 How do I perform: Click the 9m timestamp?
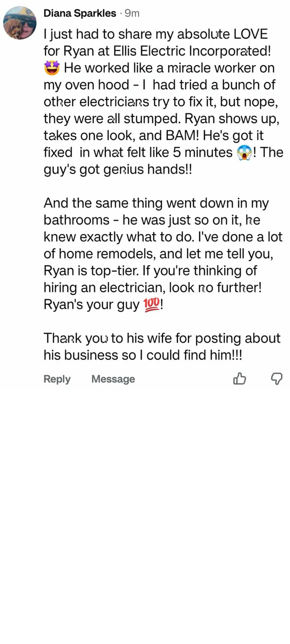(x=132, y=14)
